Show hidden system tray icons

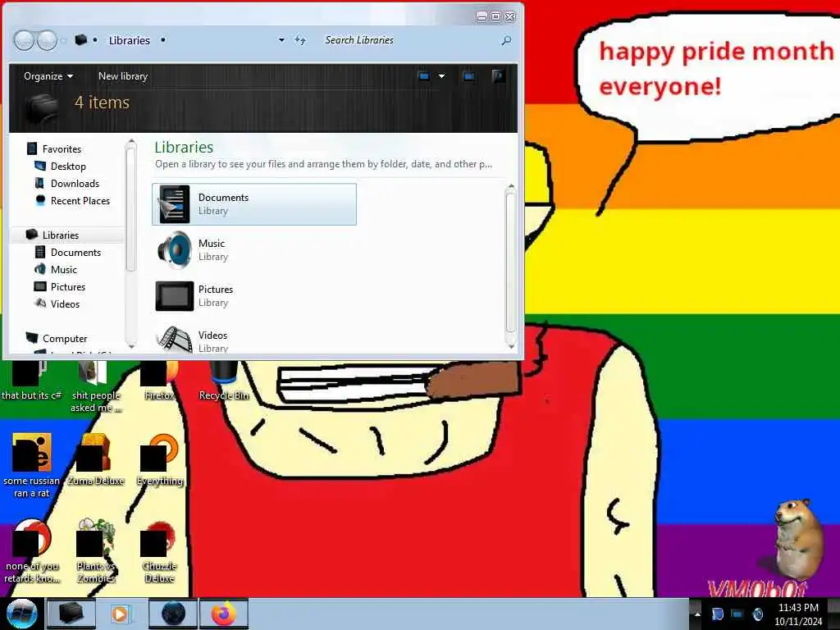coord(697,614)
